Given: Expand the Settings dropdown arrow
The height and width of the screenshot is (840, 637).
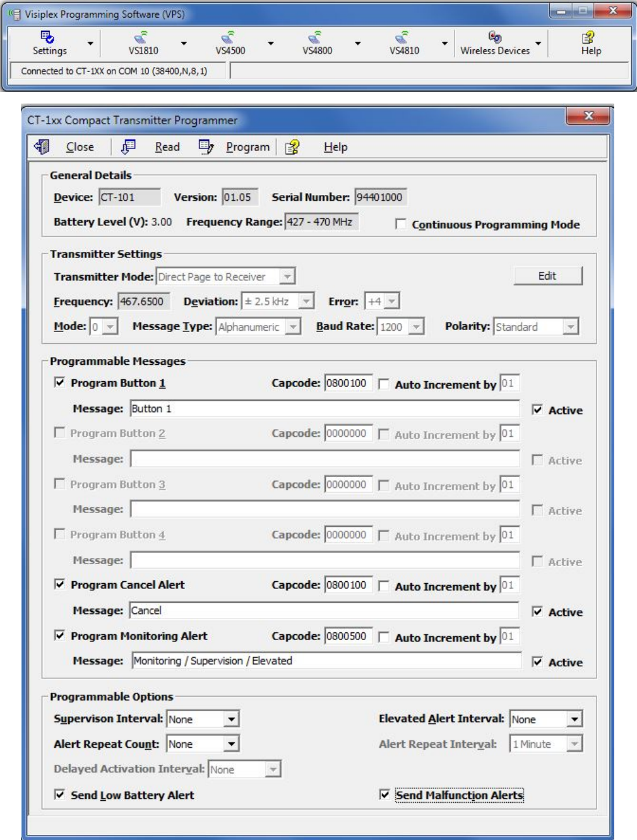Looking at the screenshot, I should pos(90,44).
